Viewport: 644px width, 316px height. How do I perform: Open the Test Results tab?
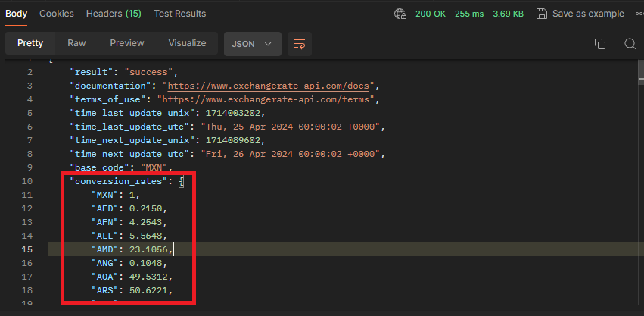180,14
